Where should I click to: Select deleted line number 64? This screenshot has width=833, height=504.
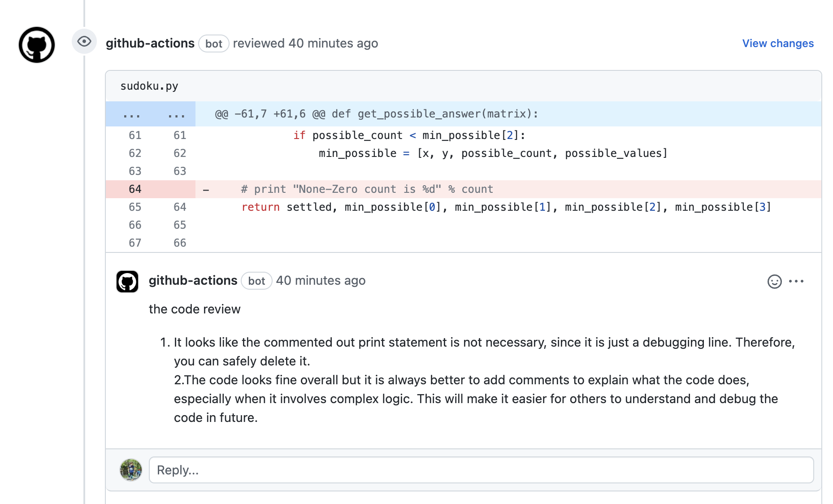135,189
